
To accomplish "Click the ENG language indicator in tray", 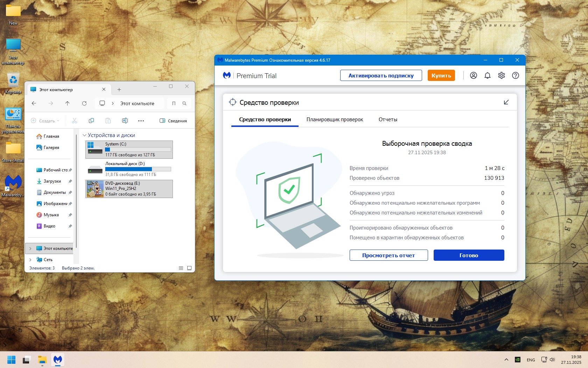I will pos(531,360).
